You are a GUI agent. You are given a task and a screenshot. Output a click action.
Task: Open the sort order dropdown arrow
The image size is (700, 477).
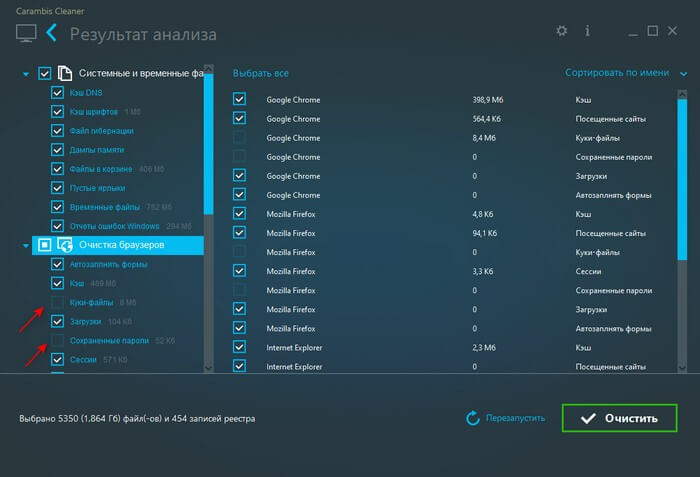coord(683,74)
